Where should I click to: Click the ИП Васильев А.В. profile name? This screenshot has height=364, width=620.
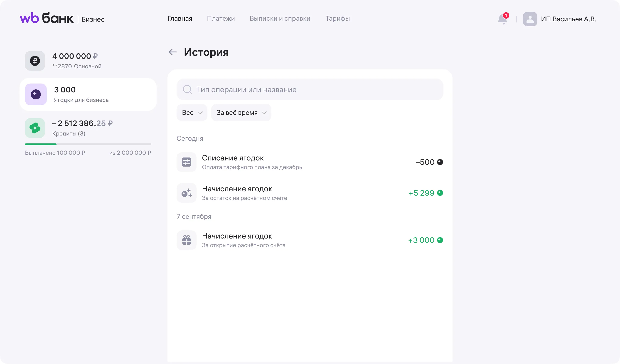[568, 19]
